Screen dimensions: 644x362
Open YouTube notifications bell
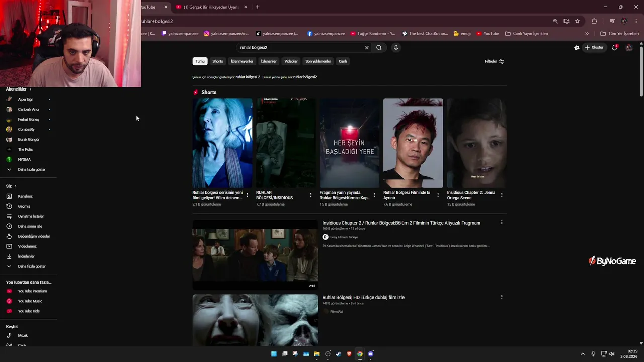coord(614,48)
